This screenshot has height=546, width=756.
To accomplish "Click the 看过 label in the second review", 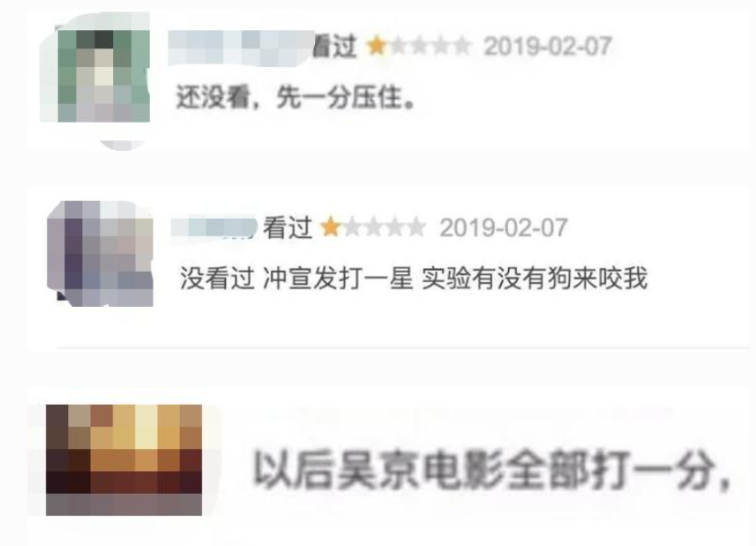I will [x=288, y=228].
